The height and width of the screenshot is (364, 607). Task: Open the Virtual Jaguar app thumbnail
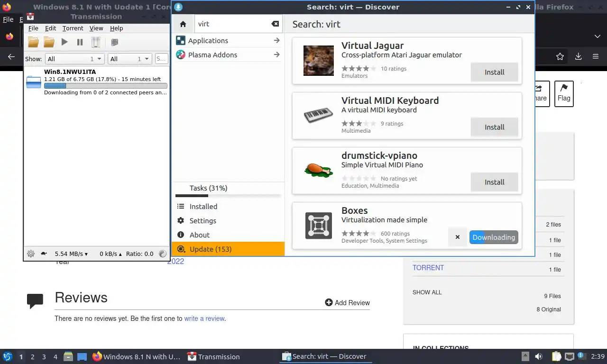(x=319, y=61)
